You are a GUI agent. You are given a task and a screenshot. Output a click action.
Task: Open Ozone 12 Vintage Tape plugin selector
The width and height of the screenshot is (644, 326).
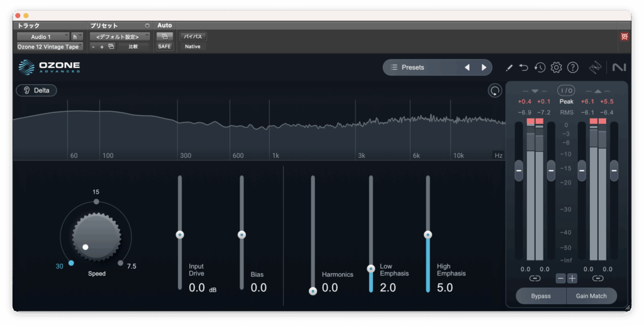click(x=50, y=47)
